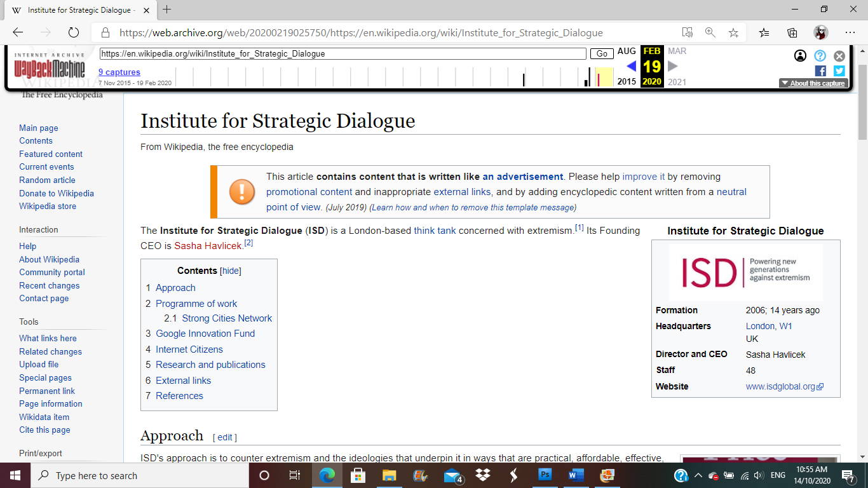The image size is (868, 488).
Task: Go to previous capture blue arrow
Action: point(631,66)
